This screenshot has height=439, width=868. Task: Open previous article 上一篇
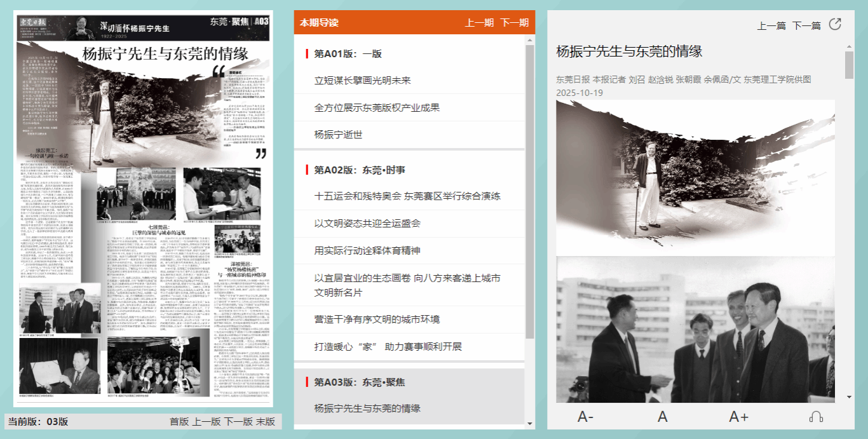[771, 26]
